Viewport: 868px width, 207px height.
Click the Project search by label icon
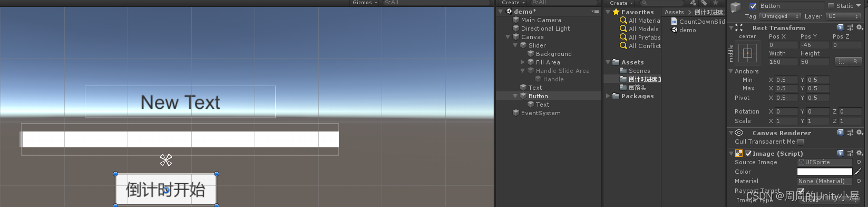[704, 3]
